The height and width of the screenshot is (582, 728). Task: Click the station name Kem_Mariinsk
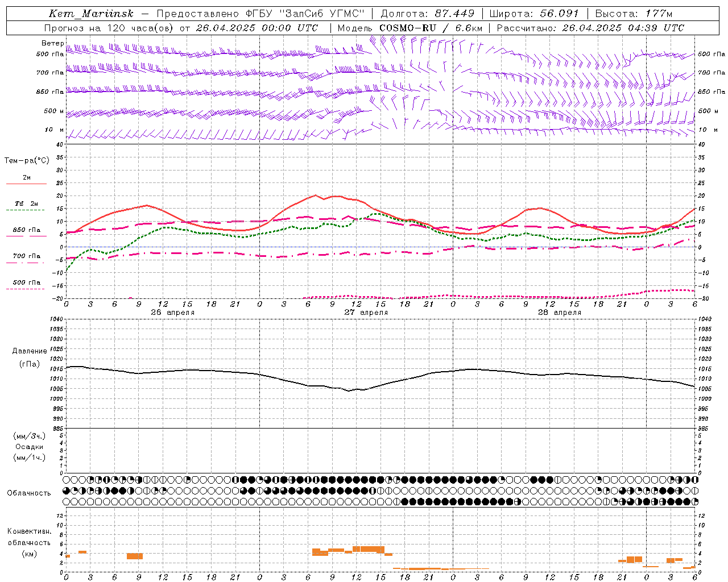click(91, 14)
